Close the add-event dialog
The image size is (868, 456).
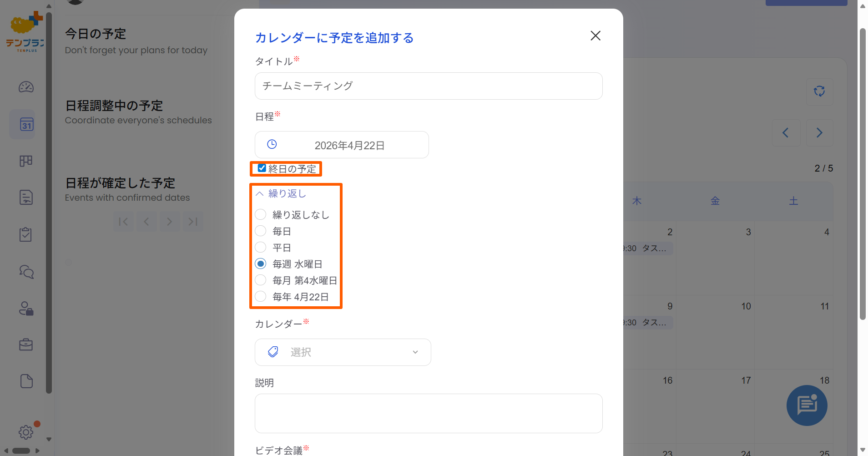click(595, 35)
